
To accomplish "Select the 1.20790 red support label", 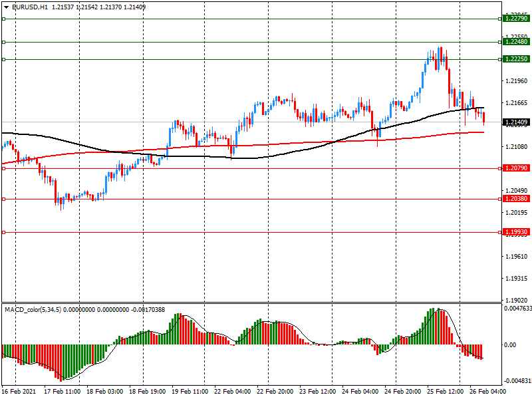I will click(x=516, y=168).
